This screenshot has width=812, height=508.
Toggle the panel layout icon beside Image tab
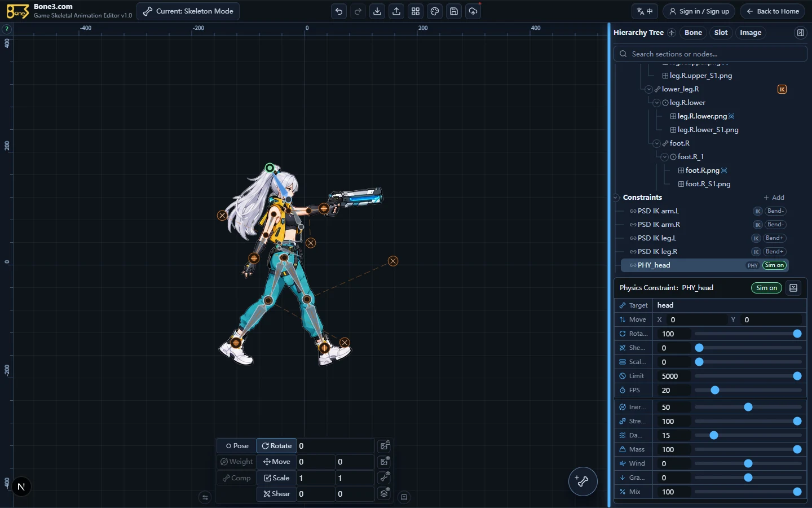coord(800,33)
